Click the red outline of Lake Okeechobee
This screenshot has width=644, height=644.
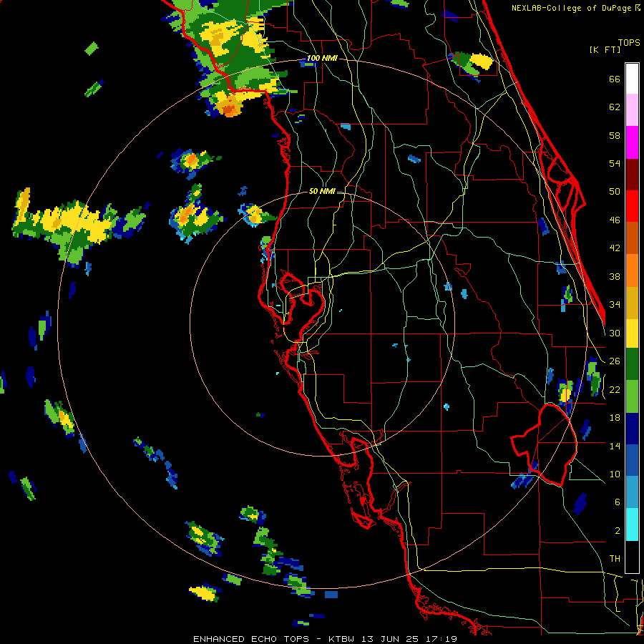coord(545,444)
